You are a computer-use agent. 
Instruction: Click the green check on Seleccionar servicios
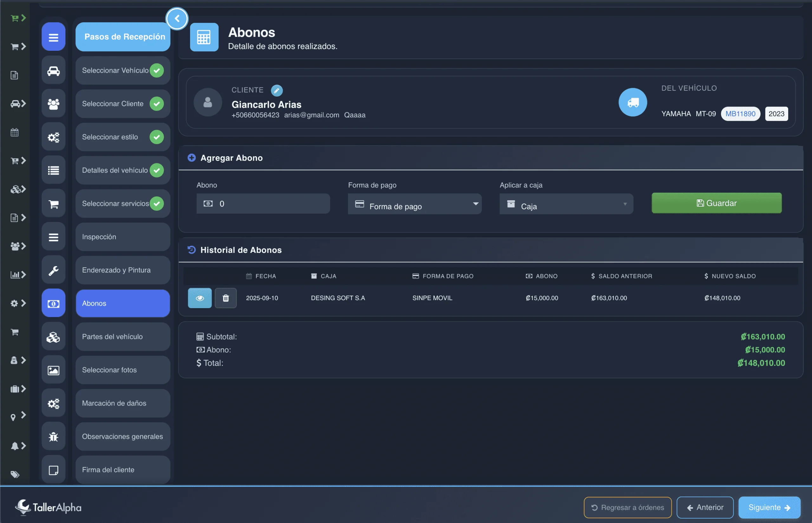point(157,203)
